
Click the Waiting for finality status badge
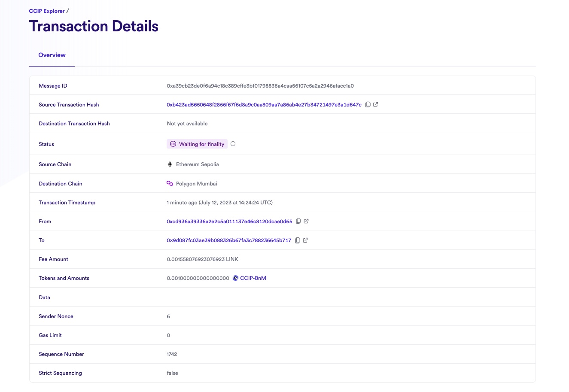197,144
